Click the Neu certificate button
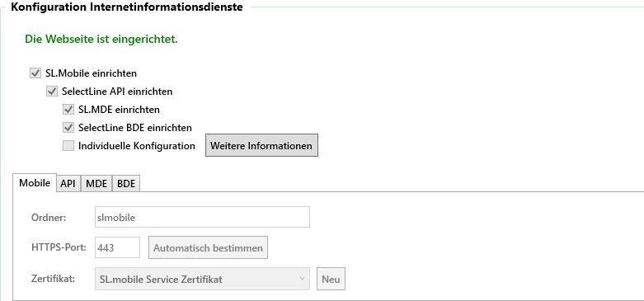Viewport: 644px width, 301px height. (331, 280)
